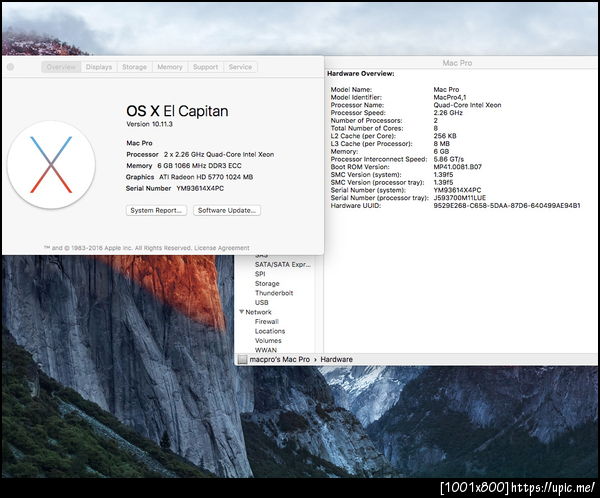Click macpro's Mac Pro in path bar

(x=280, y=359)
